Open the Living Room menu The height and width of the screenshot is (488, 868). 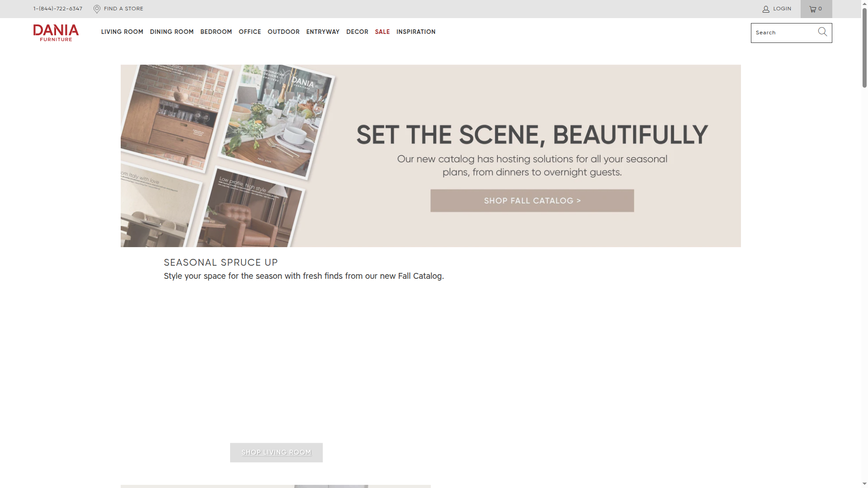pos(122,32)
